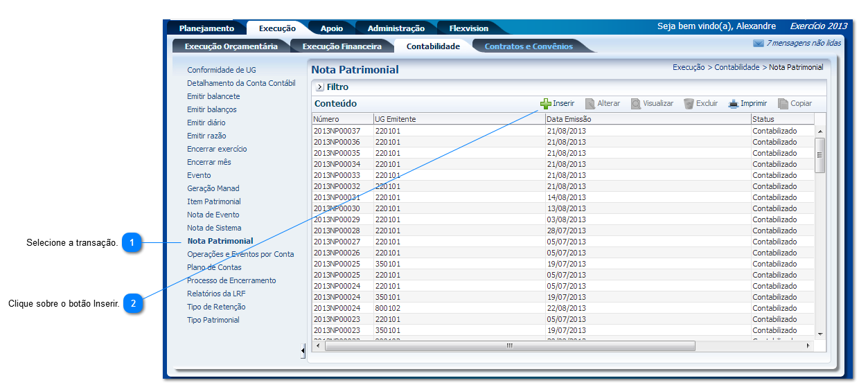This screenshot has height=387, width=868.
Task: Select row 2013NP00037 in the table
Action: 337,131
